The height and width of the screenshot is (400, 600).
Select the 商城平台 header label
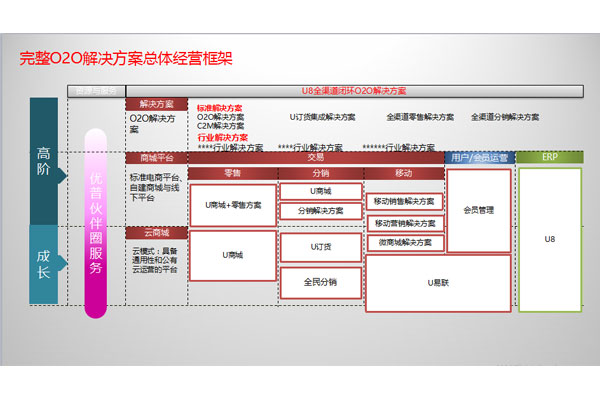point(157,158)
